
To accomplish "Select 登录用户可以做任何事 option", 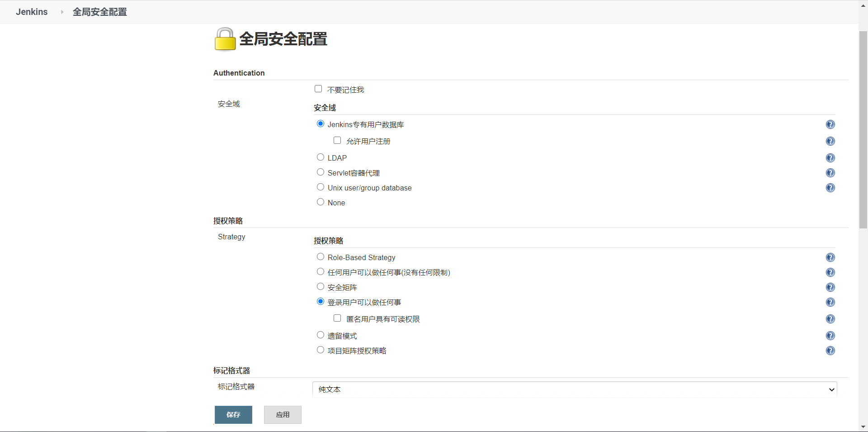I will click(321, 301).
